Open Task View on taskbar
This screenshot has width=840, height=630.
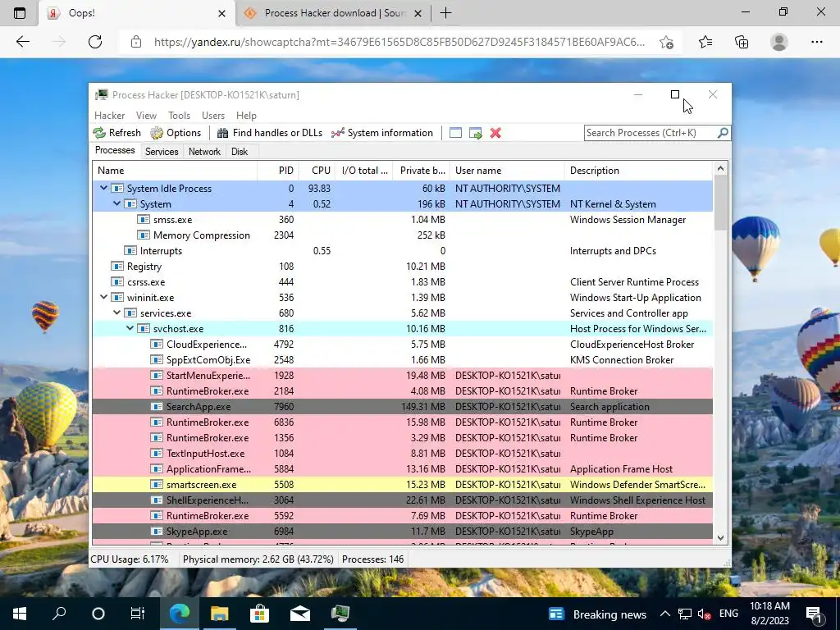(x=138, y=614)
